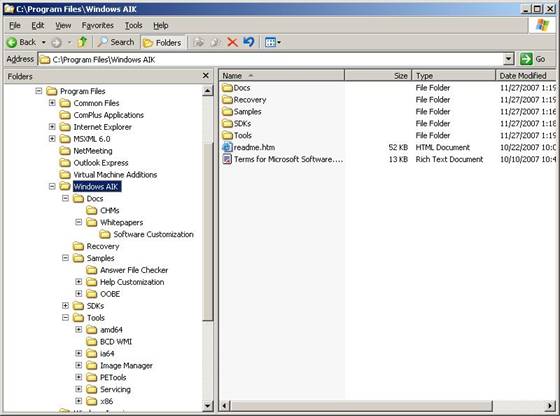This screenshot has height=416, width=560.
Task: Click the Back navigation arrow icon
Action: click(12, 42)
